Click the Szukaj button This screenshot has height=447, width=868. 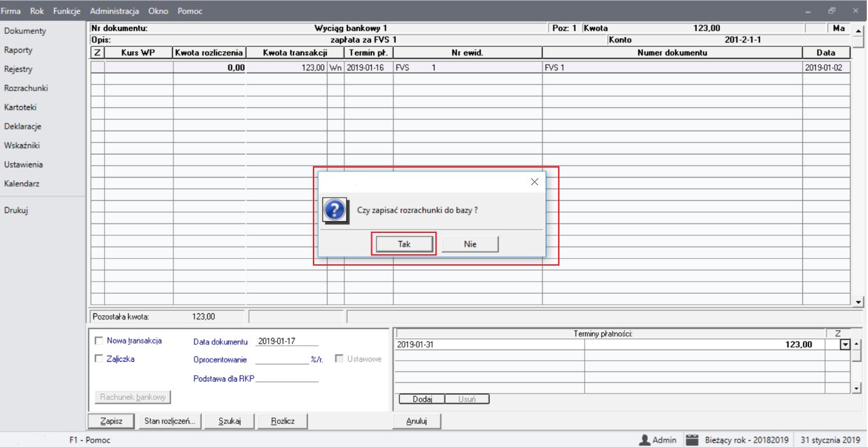pos(230,421)
